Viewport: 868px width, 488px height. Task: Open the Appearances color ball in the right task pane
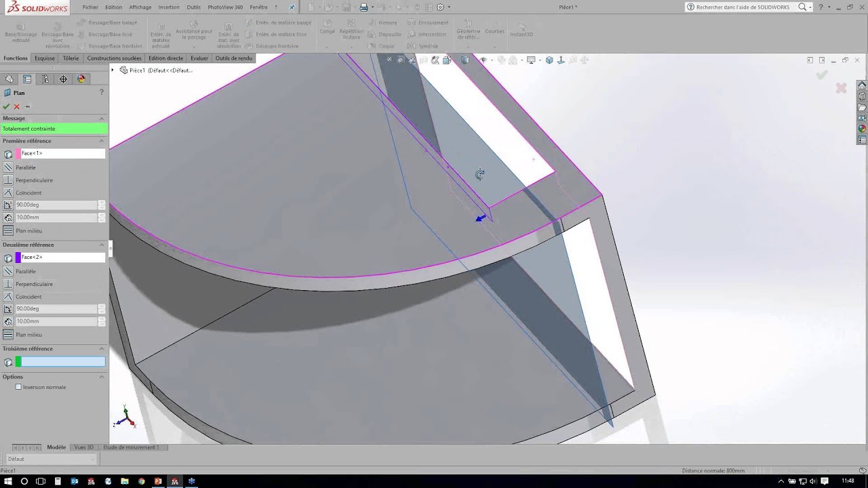pyautogui.click(x=862, y=129)
